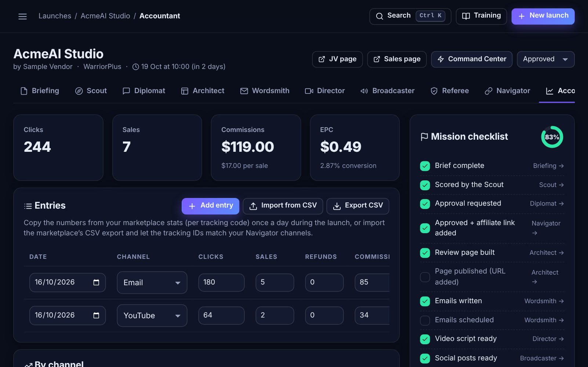
Task: Click the Referee shield icon
Action: click(x=434, y=91)
